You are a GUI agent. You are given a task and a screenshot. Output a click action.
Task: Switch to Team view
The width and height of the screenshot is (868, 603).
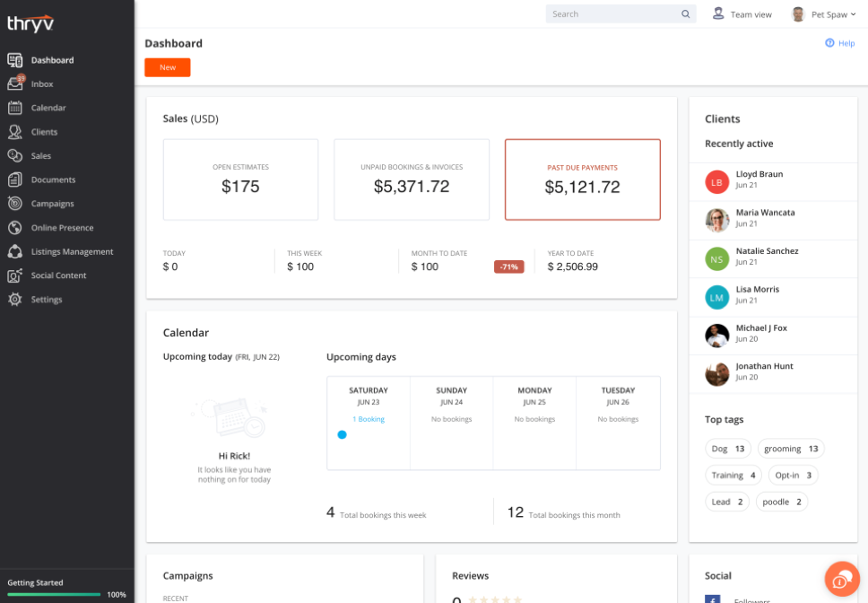[x=742, y=14]
